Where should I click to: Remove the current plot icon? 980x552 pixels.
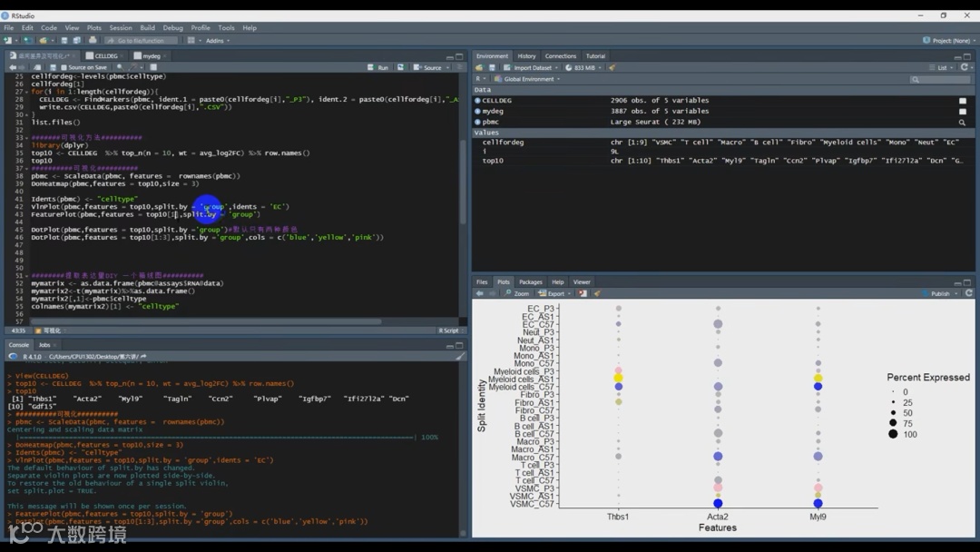583,293
